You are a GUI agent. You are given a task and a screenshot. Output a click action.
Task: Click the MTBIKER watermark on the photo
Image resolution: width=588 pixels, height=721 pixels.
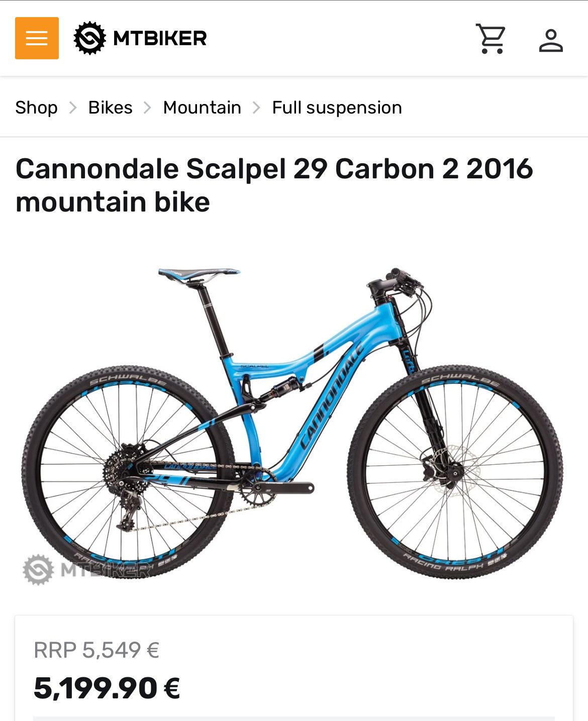86,570
